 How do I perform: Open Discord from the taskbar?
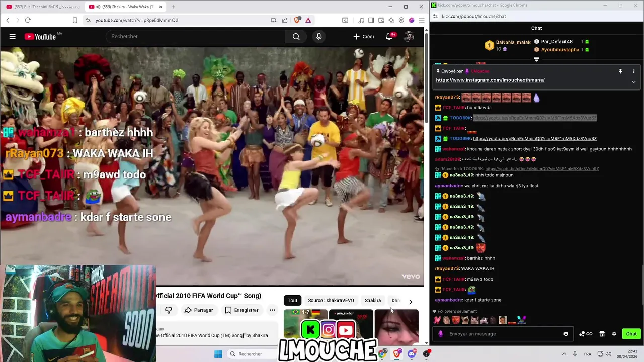412,354
